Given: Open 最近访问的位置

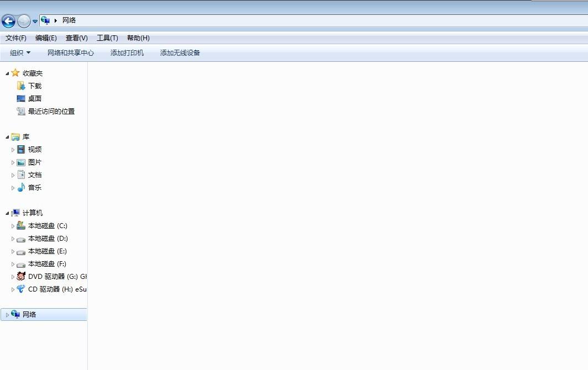Looking at the screenshot, I should pyautogui.click(x=51, y=112).
